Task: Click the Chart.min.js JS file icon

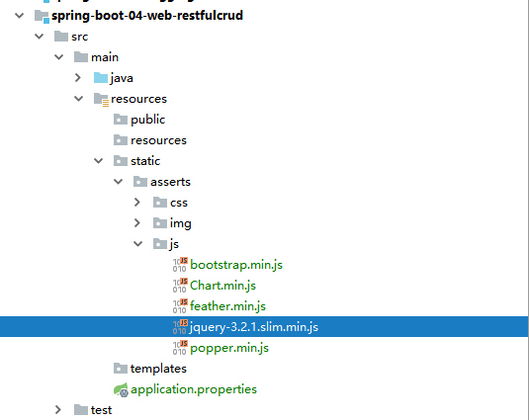Action: (180, 286)
